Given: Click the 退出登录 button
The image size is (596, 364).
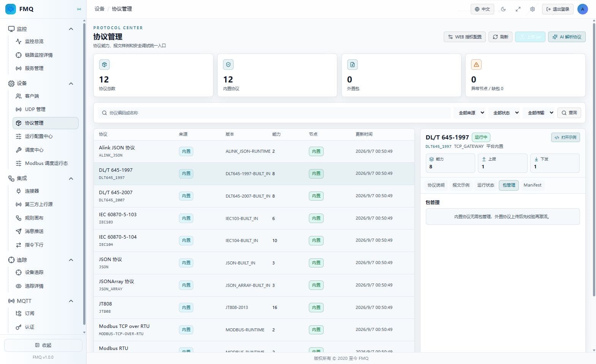Looking at the screenshot, I should pos(558,9).
